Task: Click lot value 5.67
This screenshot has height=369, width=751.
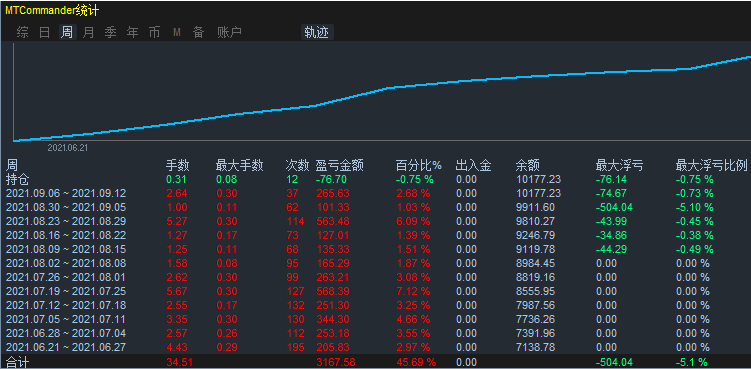Action: (176, 291)
